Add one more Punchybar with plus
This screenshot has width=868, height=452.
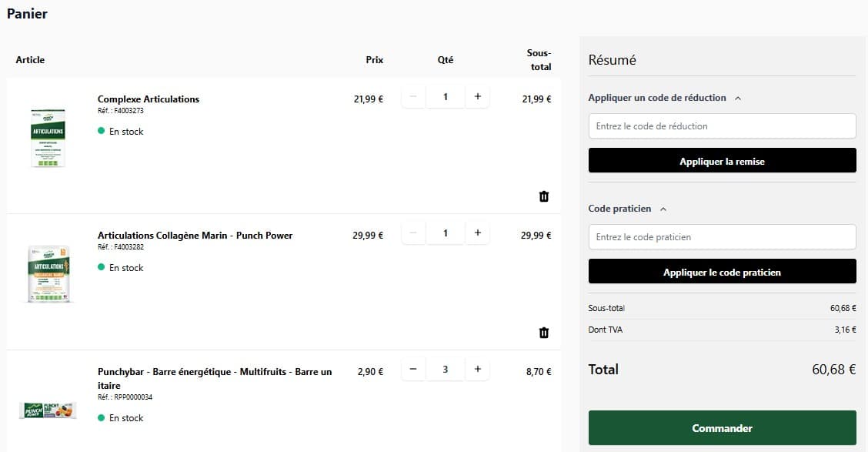477,370
